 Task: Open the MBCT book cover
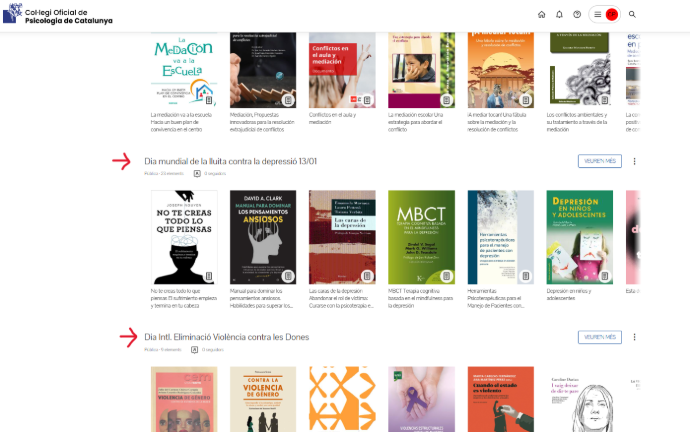pos(421,237)
